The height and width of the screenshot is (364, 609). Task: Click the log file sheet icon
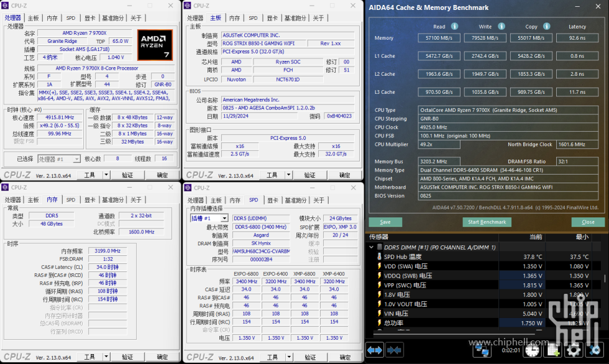point(552,350)
